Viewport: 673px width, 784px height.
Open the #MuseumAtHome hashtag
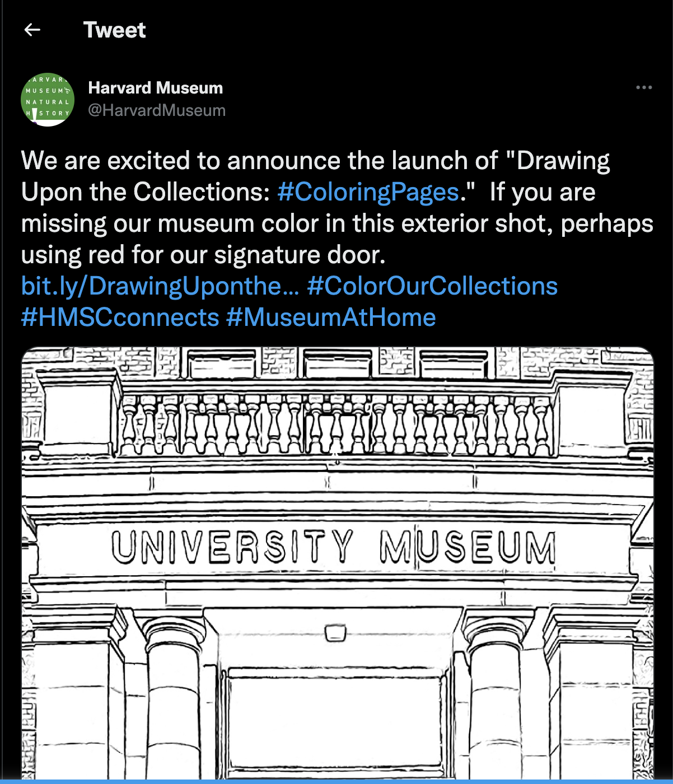tap(331, 318)
